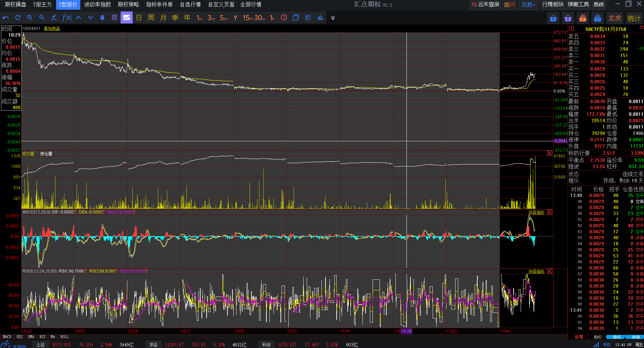Click the 持仓量 label in volume panel

point(46,154)
